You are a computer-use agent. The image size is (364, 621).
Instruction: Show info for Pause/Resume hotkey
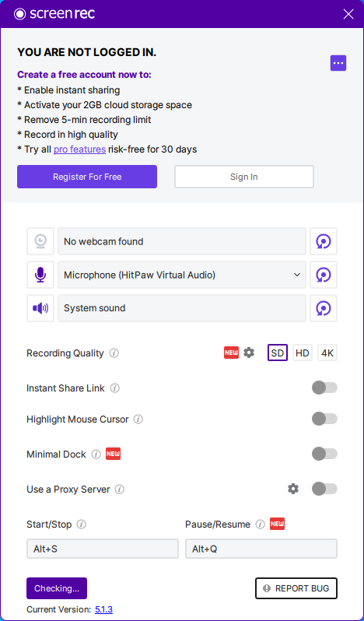[260, 525]
